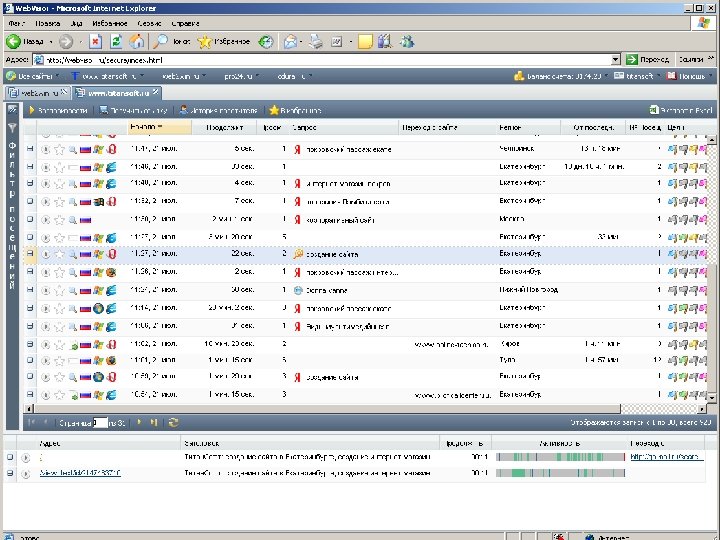Star the highlighted 22 сек. visit
This screenshot has width=720, height=540.
tap(59, 254)
